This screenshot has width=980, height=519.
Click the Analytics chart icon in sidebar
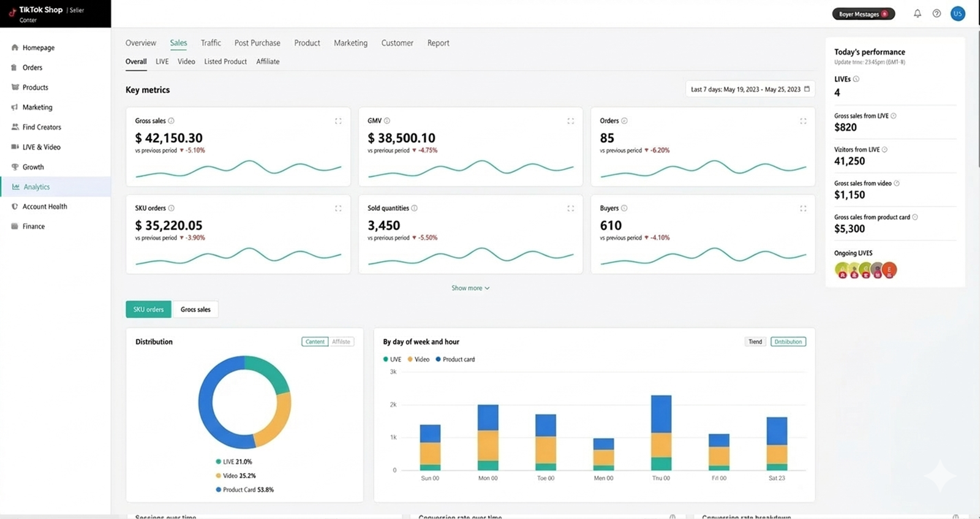pos(16,187)
